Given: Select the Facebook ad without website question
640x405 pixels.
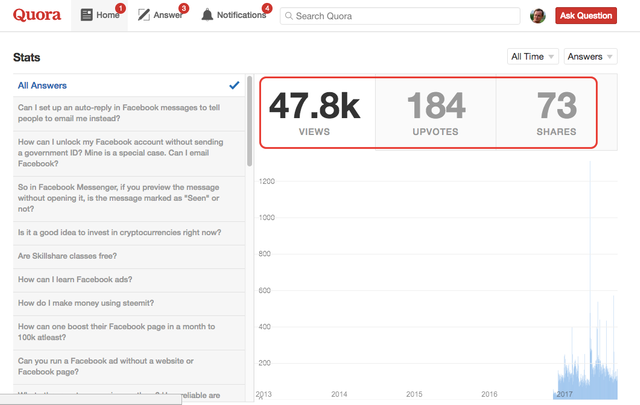Looking at the screenshot, I should point(129,367).
